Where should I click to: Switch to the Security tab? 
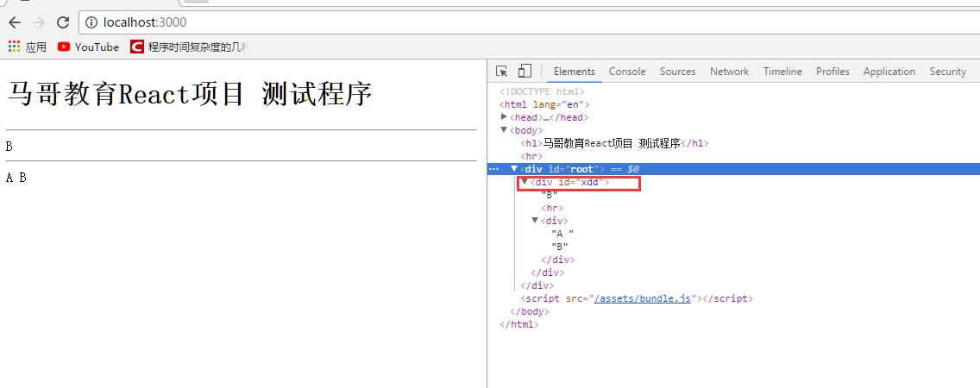point(947,72)
